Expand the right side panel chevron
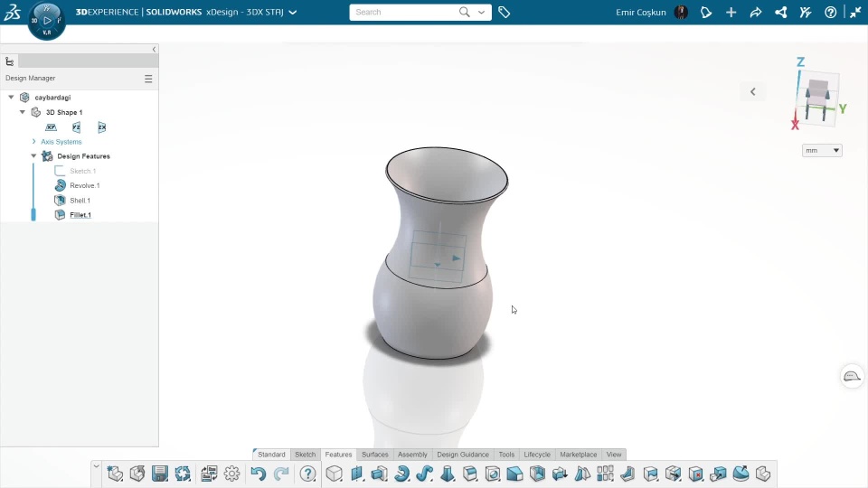 pos(753,92)
